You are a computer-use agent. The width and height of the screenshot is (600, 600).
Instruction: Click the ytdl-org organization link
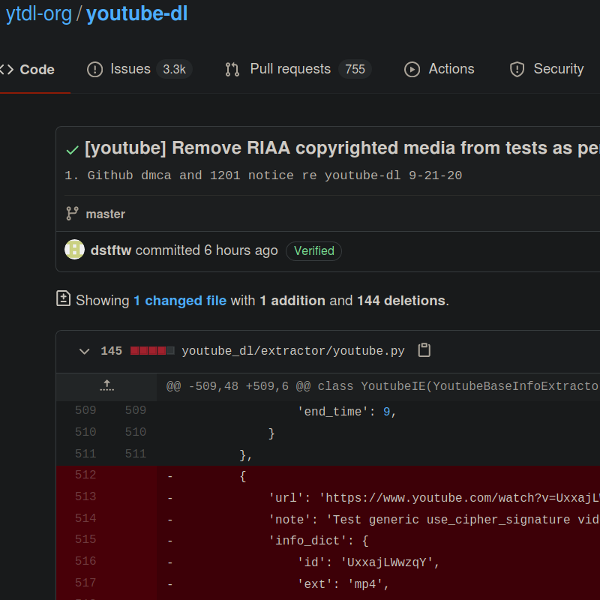[x=38, y=14]
